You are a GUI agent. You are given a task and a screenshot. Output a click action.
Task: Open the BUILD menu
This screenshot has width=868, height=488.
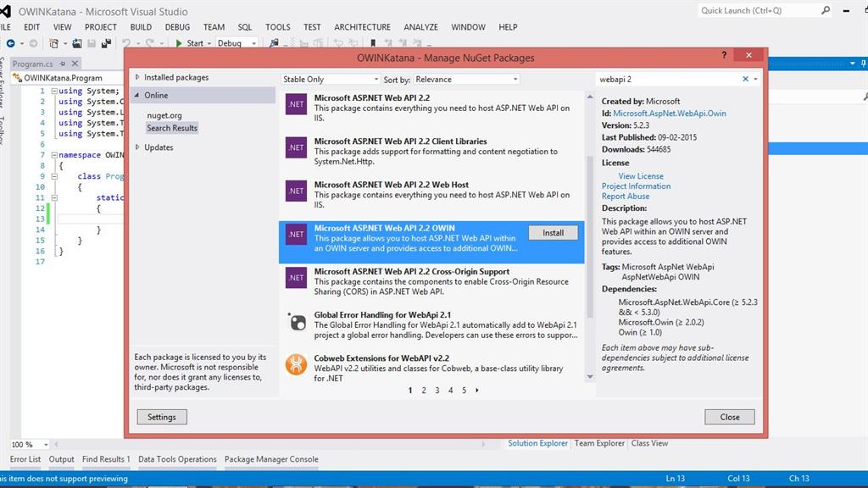tap(141, 27)
